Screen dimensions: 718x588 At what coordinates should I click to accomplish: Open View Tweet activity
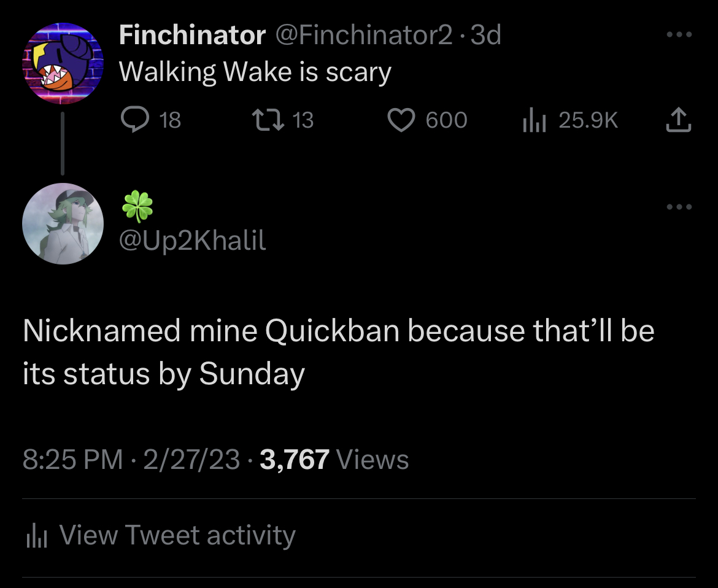coord(177,535)
